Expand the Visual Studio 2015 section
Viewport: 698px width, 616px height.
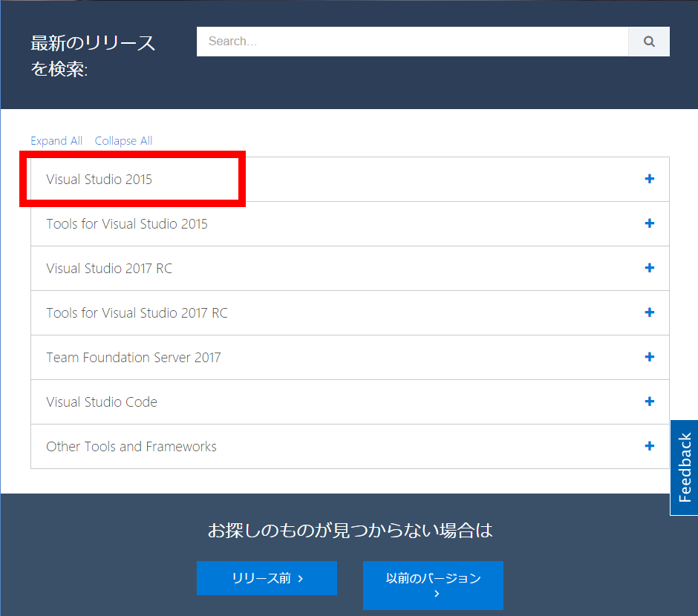pos(99,179)
